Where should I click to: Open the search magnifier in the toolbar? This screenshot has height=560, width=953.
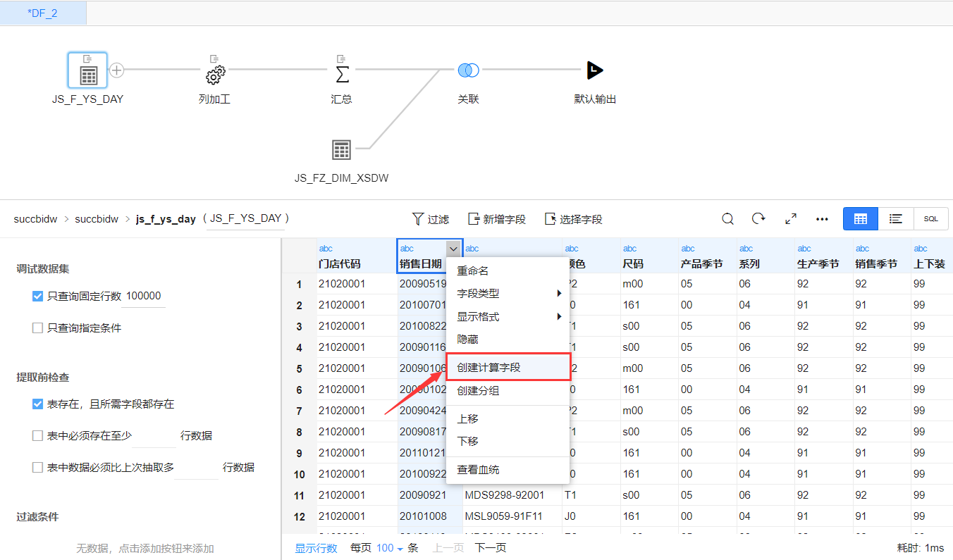[x=728, y=219]
